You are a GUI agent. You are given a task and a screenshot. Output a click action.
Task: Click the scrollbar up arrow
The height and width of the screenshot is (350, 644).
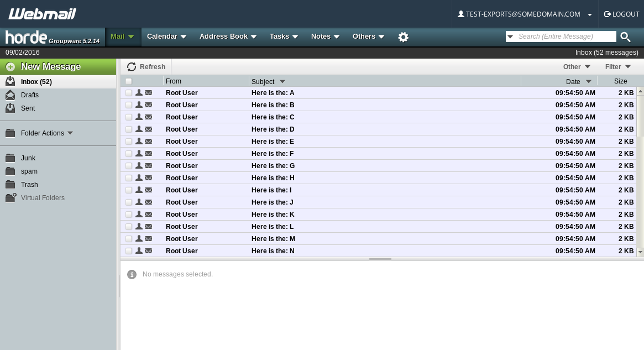(x=640, y=91)
